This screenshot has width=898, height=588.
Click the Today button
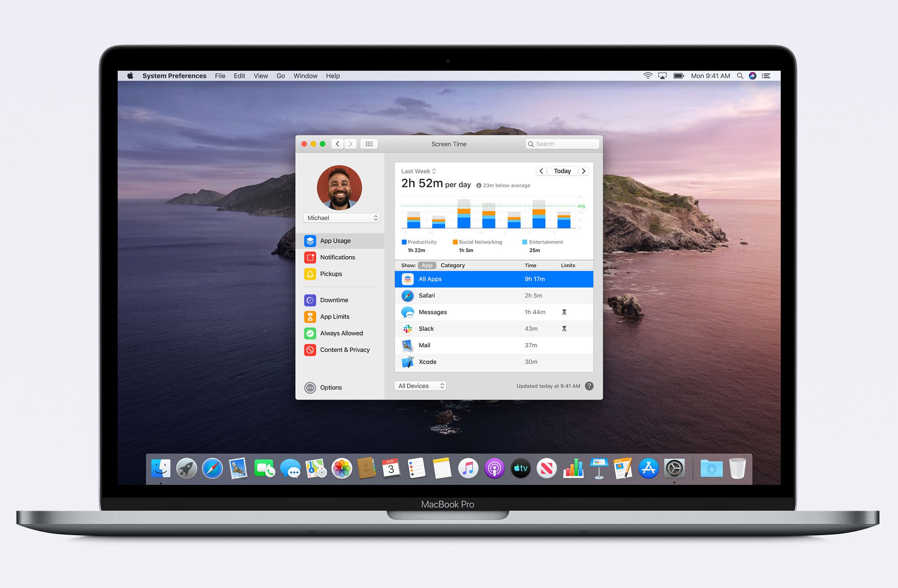[x=562, y=171]
